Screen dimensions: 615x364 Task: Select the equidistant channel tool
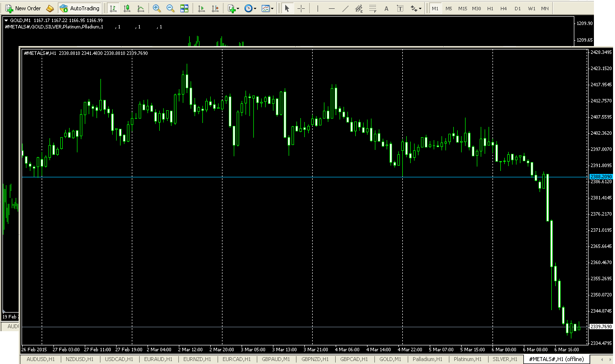pos(359,8)
